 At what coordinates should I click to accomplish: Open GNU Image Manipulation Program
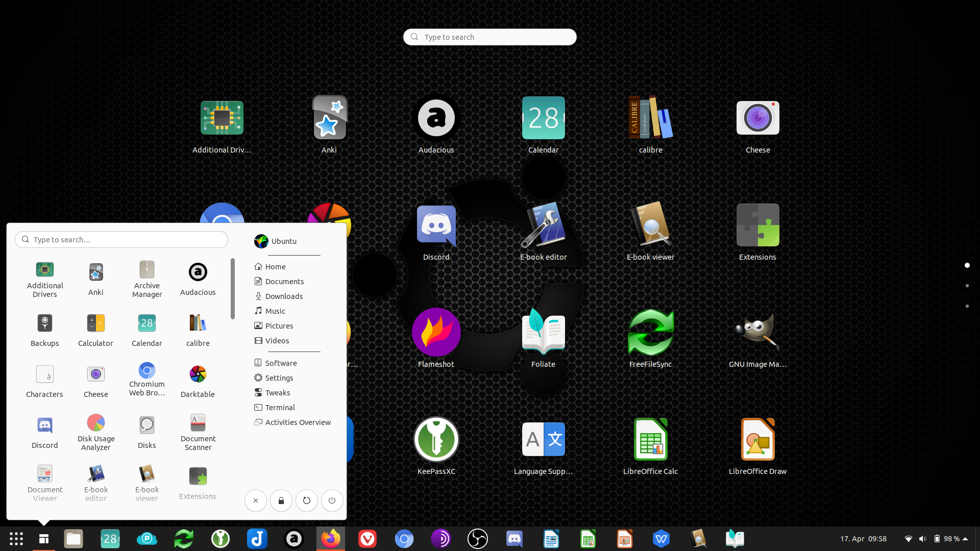point(757,332)
